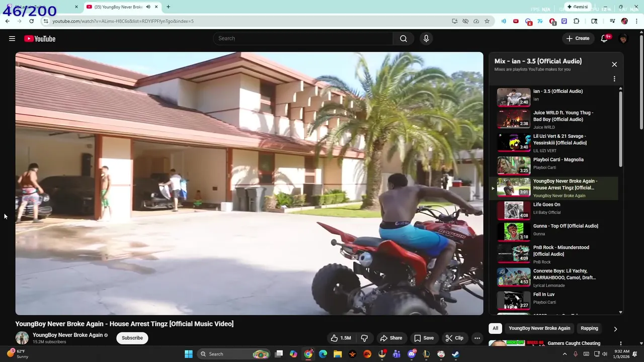Select the All filter chip

click(x=495, y=328)
